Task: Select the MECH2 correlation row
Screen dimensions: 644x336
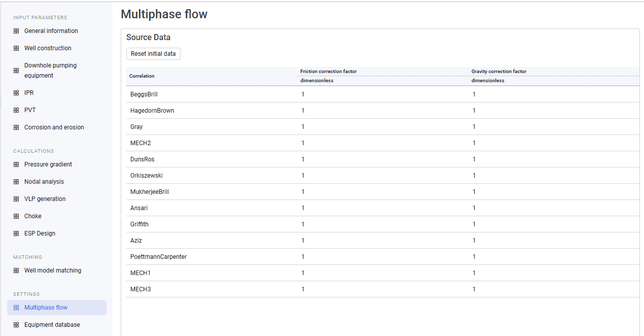Action: [x=383, y=143]
